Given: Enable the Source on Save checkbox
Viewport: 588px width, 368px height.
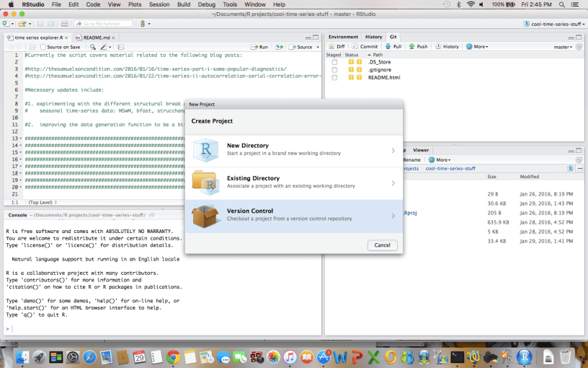Looking at the screenshot, I should tap(44, 47).
